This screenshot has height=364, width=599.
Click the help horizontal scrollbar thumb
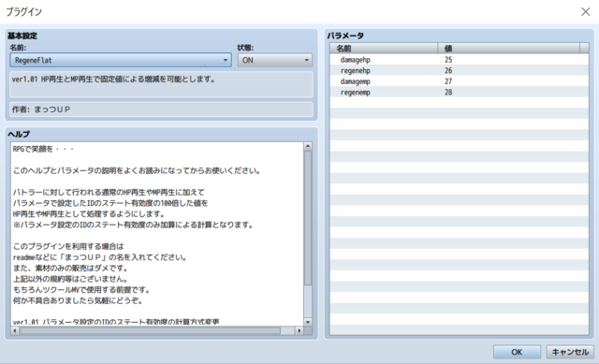[x=150, y=330]
